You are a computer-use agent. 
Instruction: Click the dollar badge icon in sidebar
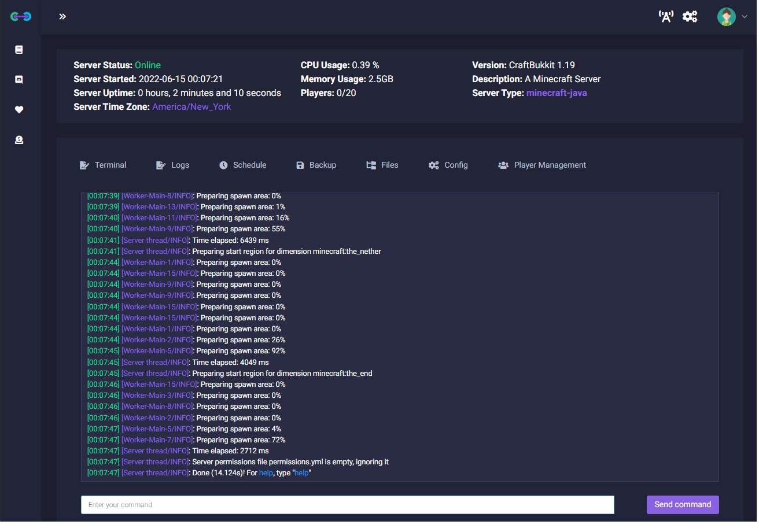19,140
